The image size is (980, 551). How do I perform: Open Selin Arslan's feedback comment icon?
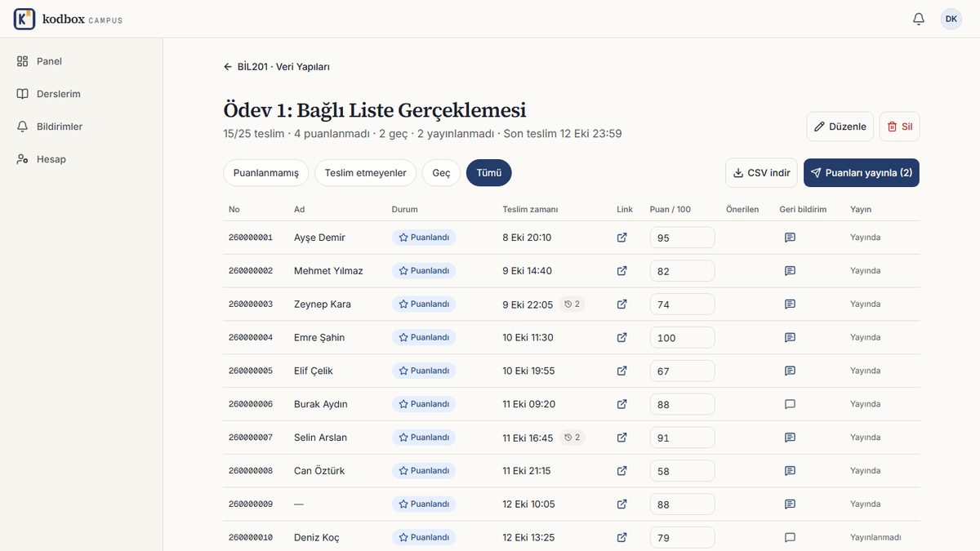tap(790, 438)
